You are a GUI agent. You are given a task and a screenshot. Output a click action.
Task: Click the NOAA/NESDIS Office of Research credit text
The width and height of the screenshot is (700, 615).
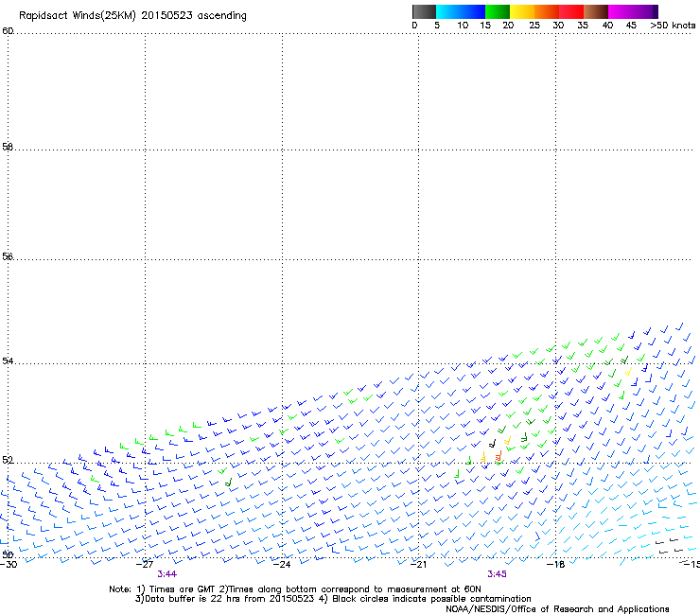point(557,609)
